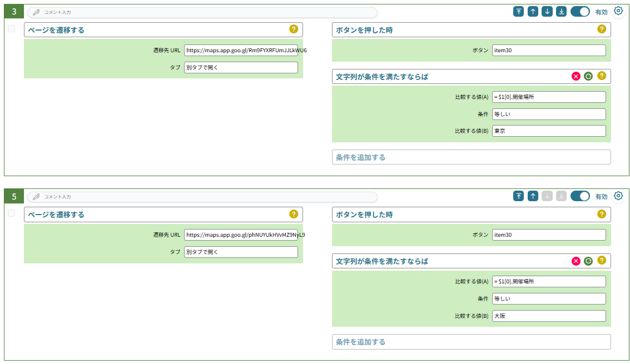Click the green circular icon in action 3 condition

588,76
